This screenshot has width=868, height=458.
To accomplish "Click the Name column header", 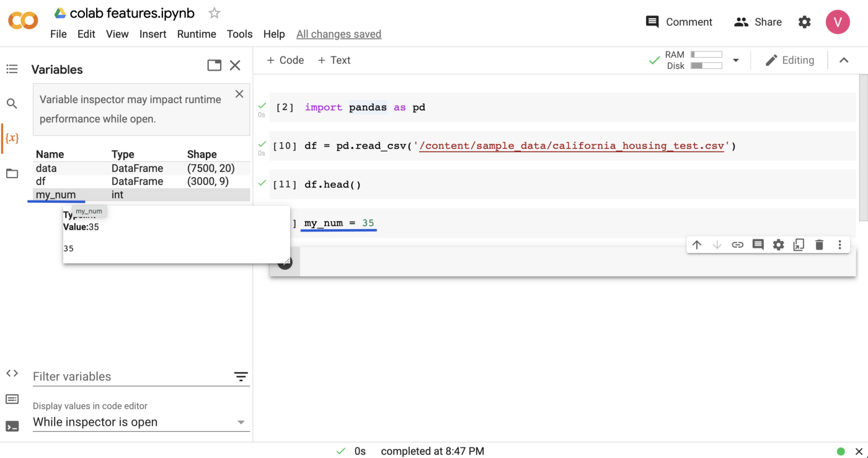I will 50,155.
